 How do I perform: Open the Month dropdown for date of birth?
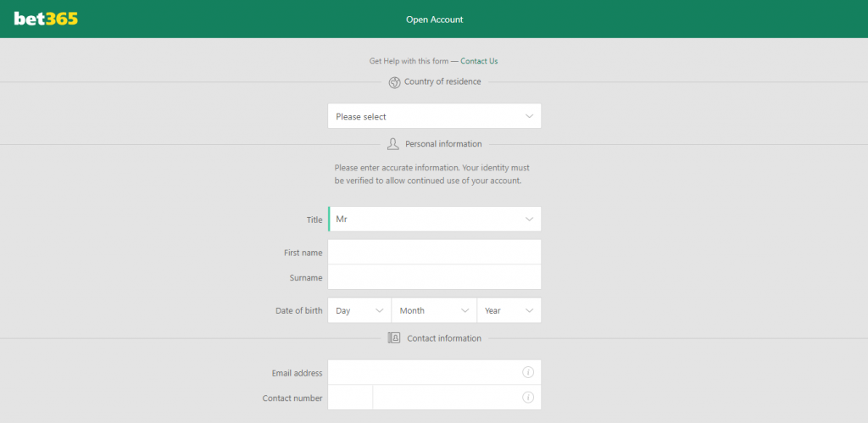pos(434,310)
